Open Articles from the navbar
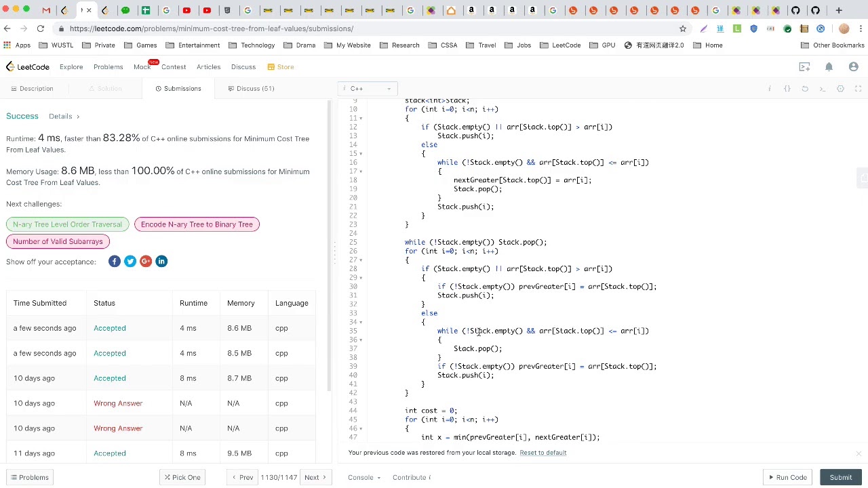Image resolution: width=868 pixels, height=488 pixels. tap(209, 67)
